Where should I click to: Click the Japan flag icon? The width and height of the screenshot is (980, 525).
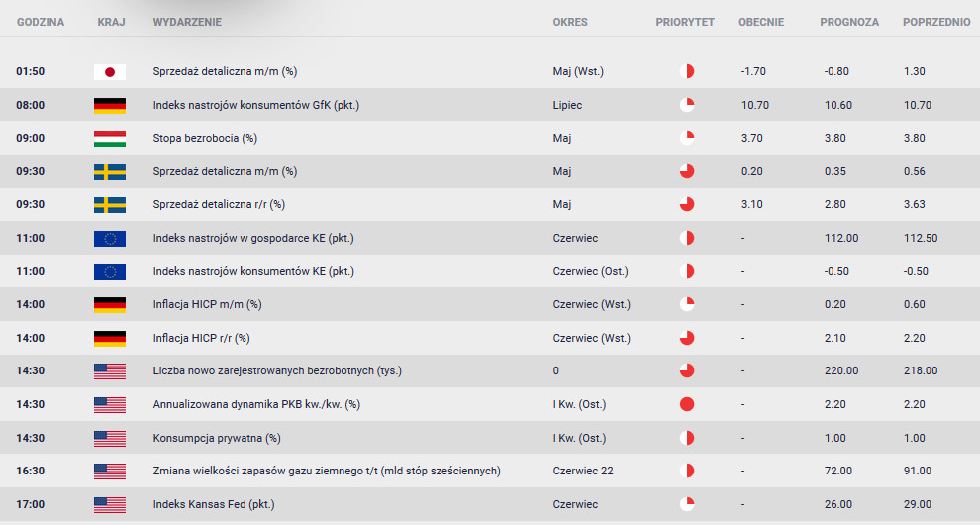click(109, 72)
